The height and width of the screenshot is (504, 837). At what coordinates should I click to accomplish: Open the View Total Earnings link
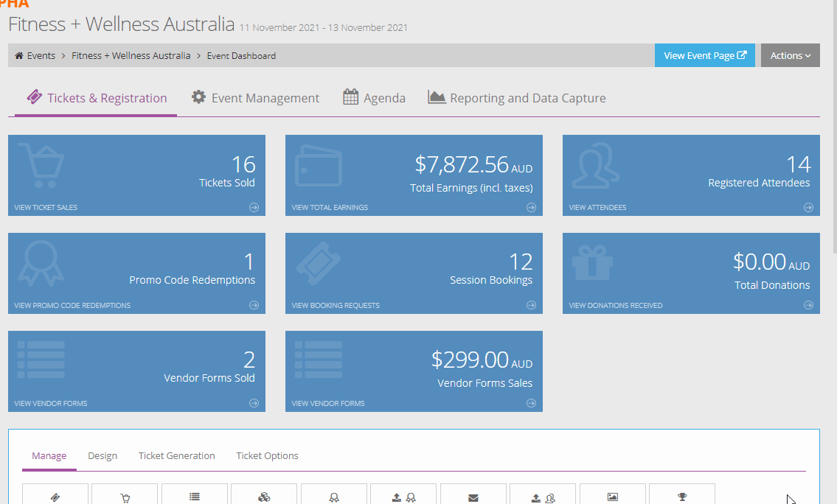(330, 208)
